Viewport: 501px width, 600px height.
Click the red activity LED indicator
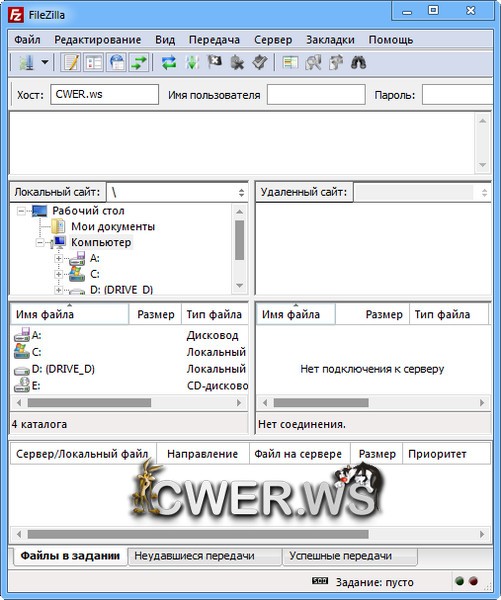coord(473,581)
